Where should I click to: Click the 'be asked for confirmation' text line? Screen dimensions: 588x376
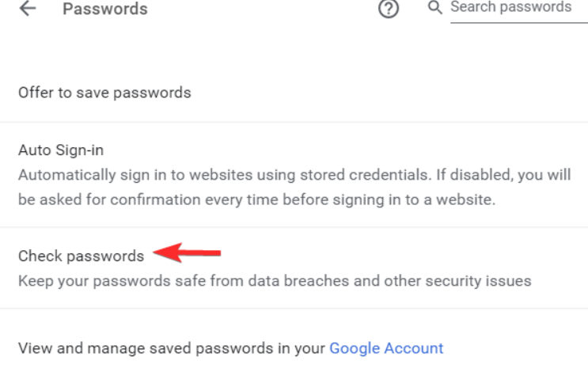pyautogui.click(x=257, y=199)
